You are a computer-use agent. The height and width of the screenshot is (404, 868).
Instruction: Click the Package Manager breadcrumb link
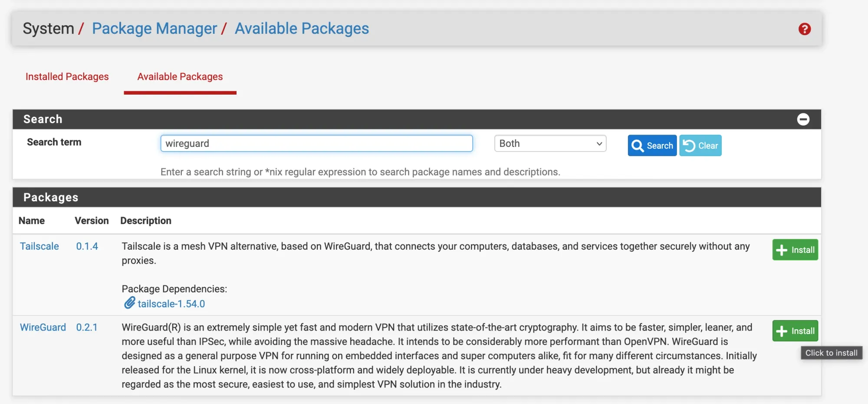[x=155, y=28]
